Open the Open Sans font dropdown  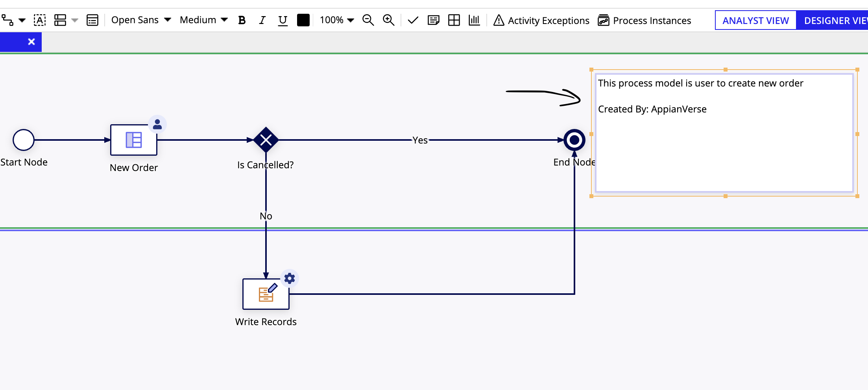(x=141, y=20)
